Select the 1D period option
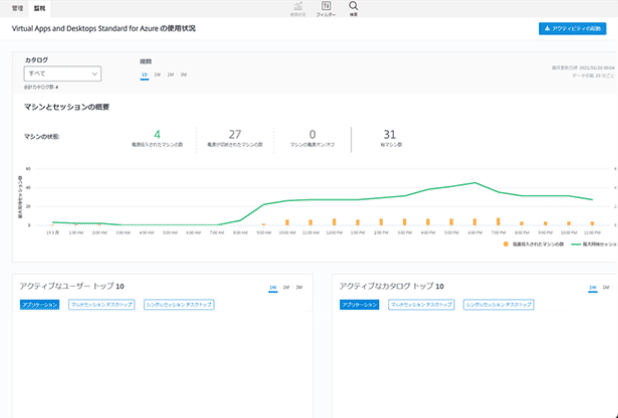 (x=145, y=74)
